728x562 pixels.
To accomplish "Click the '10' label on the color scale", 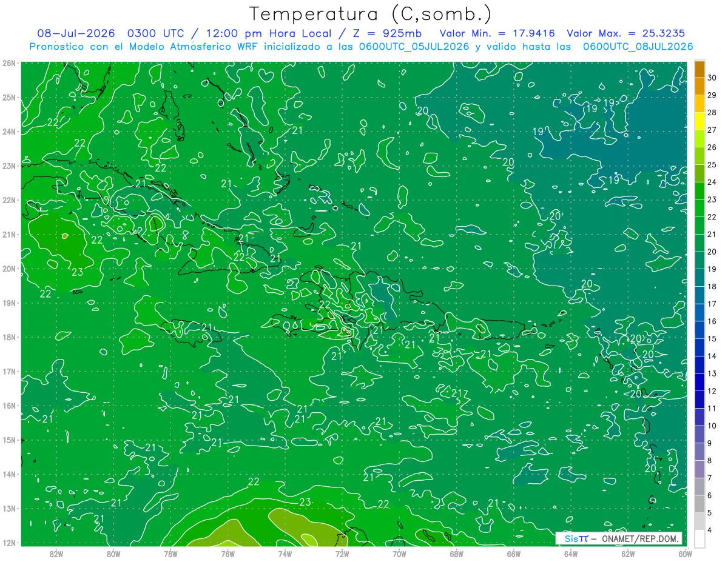I will tap(713, 426).
